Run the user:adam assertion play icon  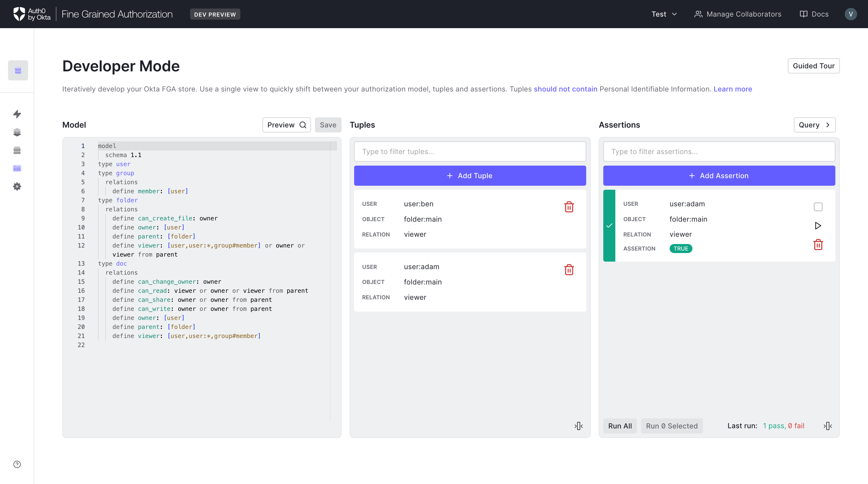click(818, 225)
